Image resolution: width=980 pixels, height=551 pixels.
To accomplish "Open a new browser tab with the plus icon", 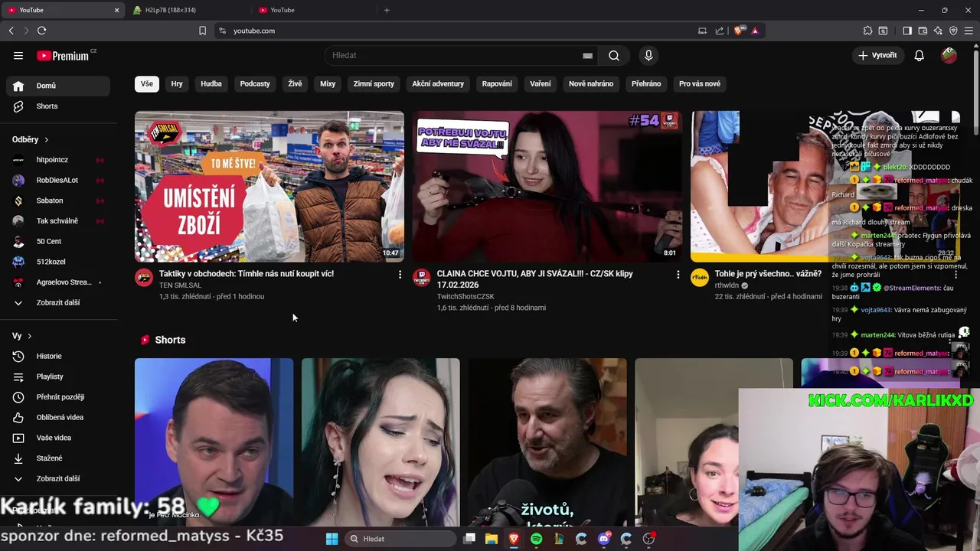I will point(387,10).
